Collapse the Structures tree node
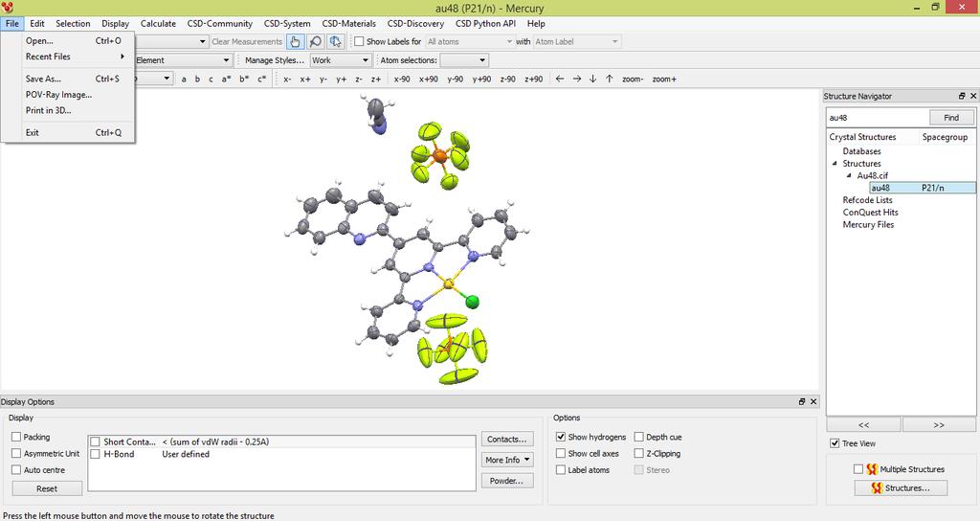Image resolution: width=980 pixels, height=521 pixels. pos(835,163)
